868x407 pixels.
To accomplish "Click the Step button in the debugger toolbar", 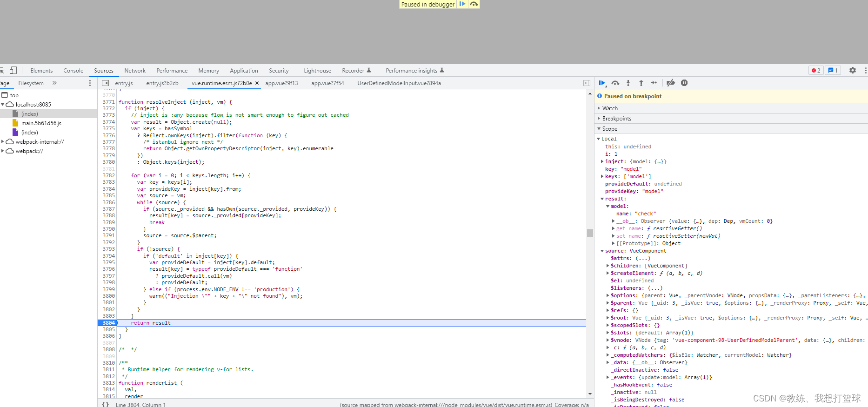I will pos(654,83).
